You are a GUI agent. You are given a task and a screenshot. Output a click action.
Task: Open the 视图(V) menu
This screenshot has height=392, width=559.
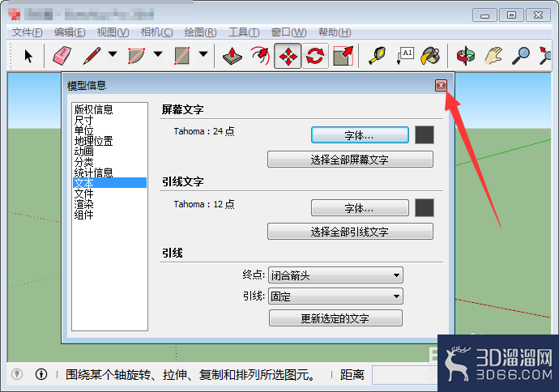click(x=113, y=32)
